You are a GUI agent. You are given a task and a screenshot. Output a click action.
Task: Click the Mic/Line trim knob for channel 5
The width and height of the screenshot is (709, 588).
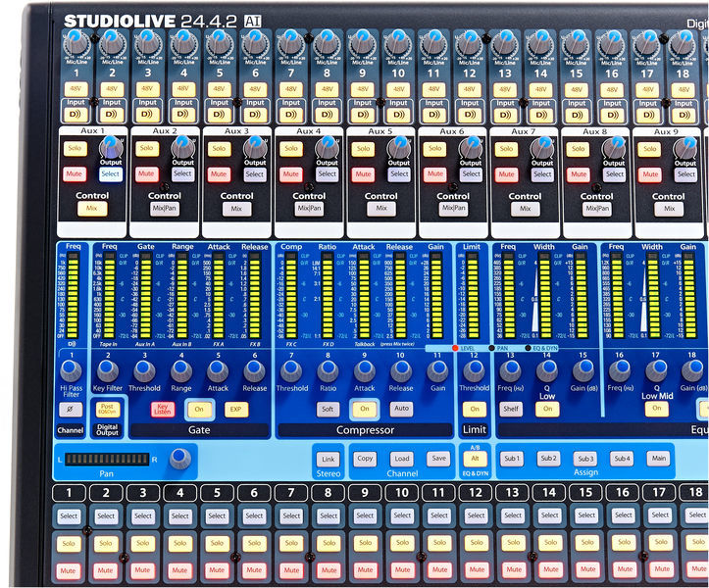pyautogui.click(x=220, y=43)
